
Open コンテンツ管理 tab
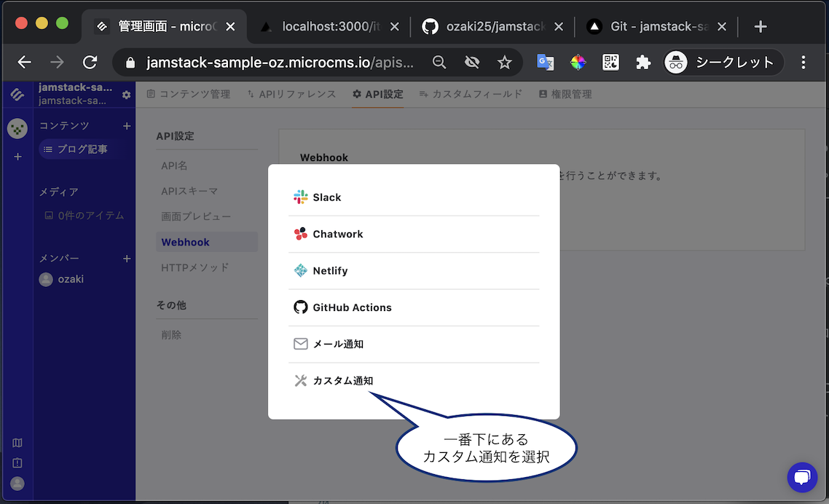(188, 94)
